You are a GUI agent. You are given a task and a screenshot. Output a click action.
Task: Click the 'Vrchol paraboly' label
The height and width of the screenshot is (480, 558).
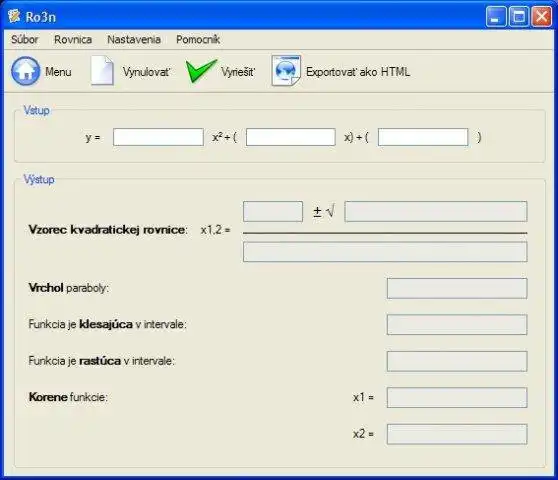69,288
